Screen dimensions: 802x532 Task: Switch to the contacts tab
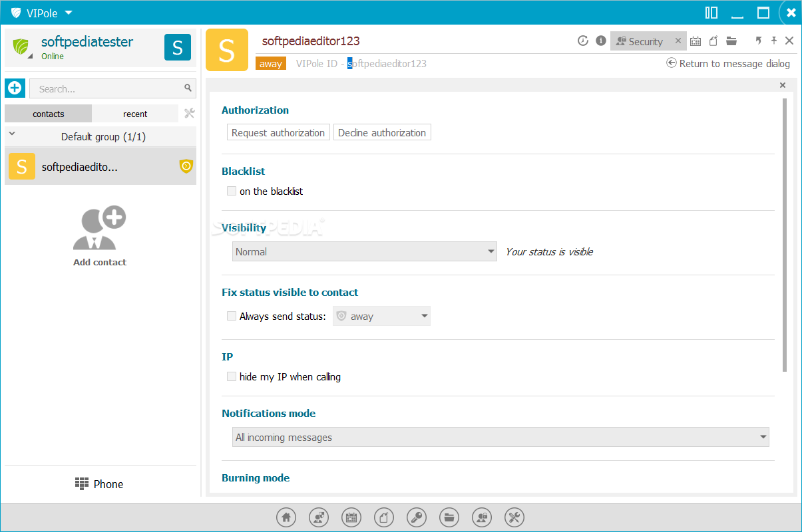tap(49, 114)
